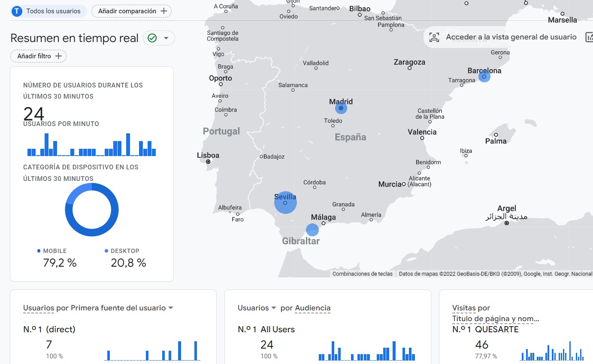The width and height of the screenshot is (593, 364).
Task: Change the Audiencia dimension selector
Action: [312, 308]
